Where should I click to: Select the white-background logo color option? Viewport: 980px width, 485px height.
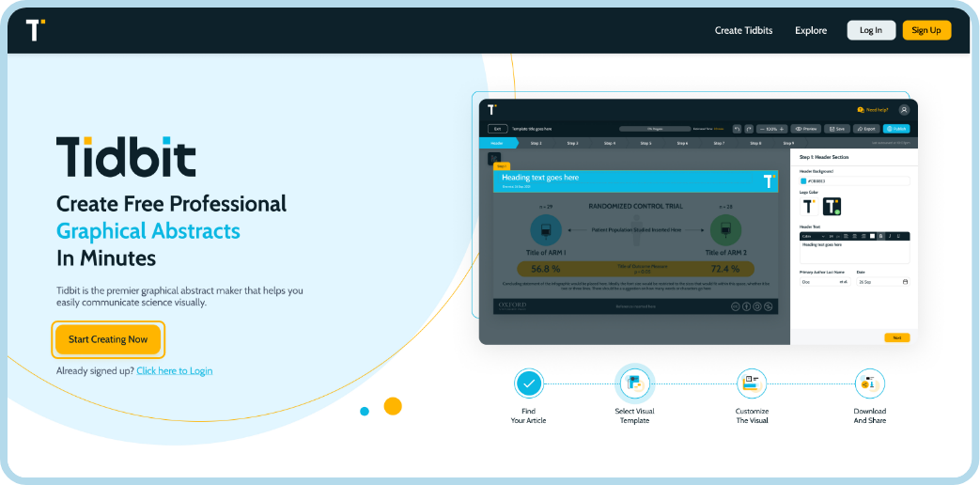(x=809, y=206)
